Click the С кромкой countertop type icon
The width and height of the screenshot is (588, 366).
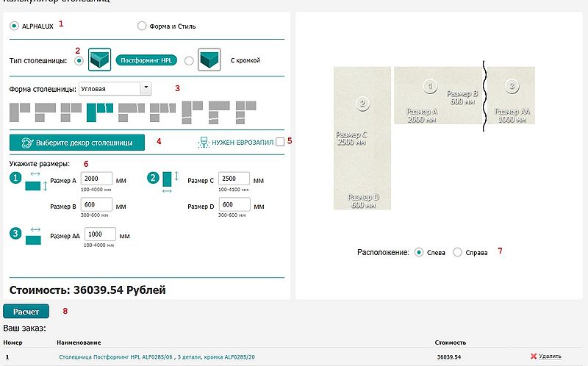[x=210, y=60]
